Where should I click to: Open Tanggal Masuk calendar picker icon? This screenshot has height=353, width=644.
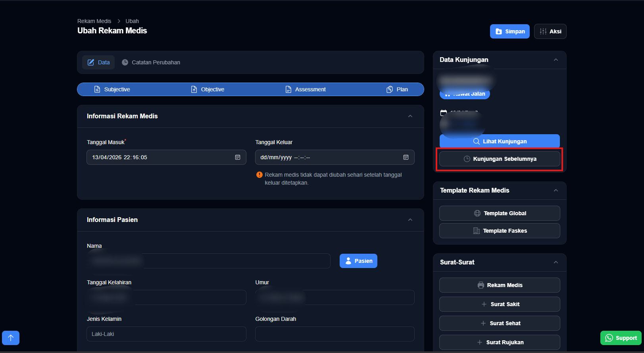point(238,157)
